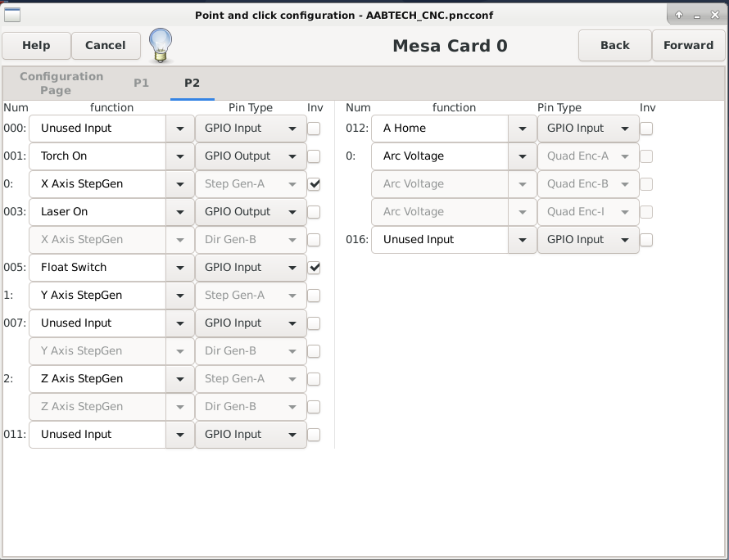Toggle Inv checkbox for pin 000
The width and height of the screenshot is (729, 560).
[x=314, y=129]
